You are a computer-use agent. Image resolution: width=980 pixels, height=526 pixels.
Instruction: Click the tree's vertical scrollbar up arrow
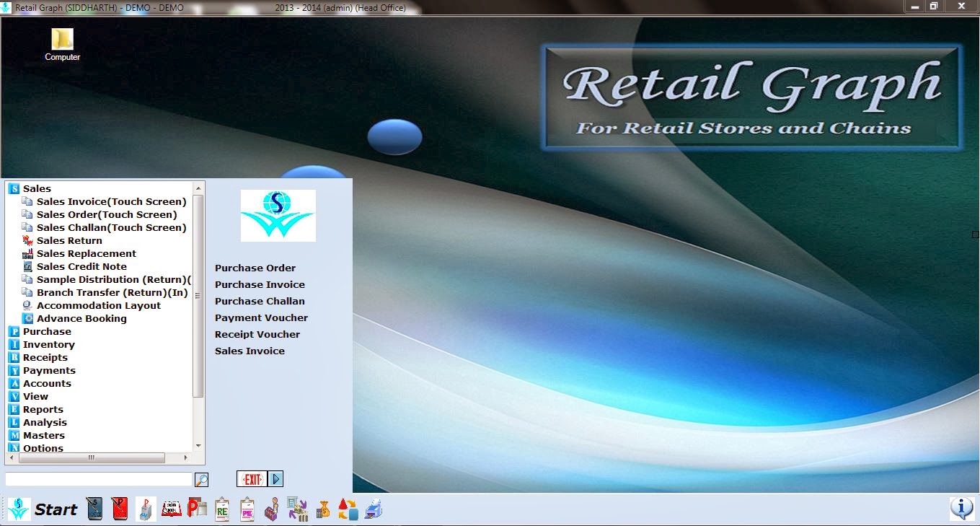tap(198, 188)
